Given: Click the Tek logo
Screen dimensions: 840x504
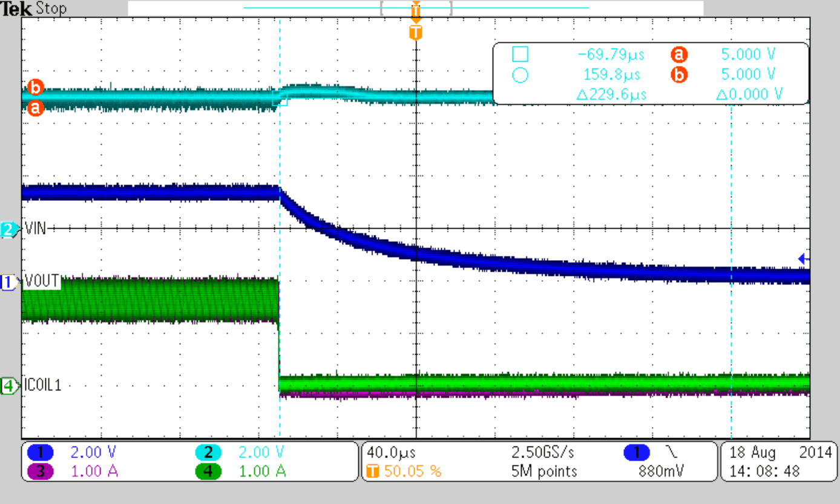Looking at the screenshot, I should (x=17, y=8).
